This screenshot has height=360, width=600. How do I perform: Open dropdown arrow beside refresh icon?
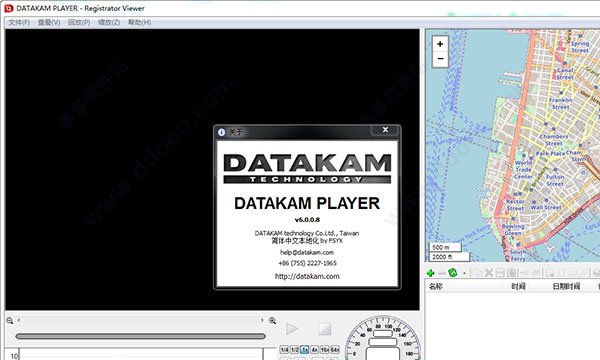(x=464, y=273)
